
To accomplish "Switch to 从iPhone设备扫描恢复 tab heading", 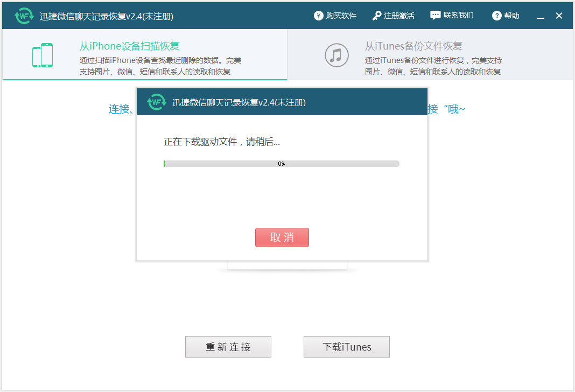I will point(129,46).
